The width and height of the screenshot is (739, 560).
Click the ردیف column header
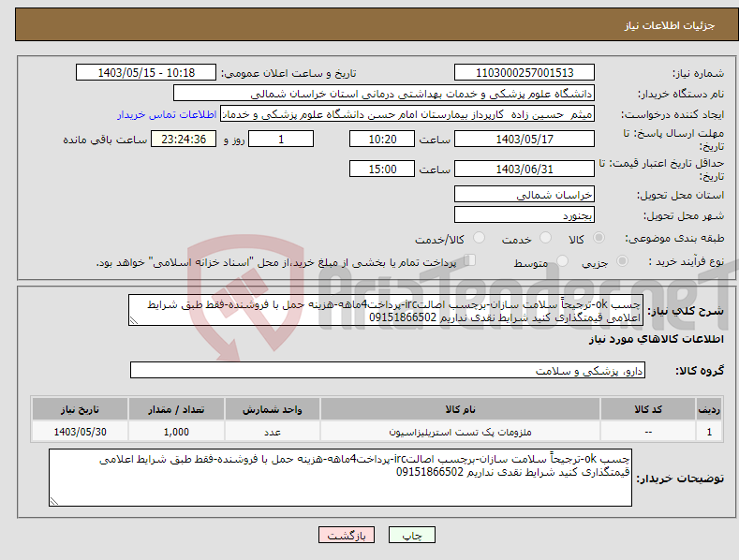coord(709,409)
